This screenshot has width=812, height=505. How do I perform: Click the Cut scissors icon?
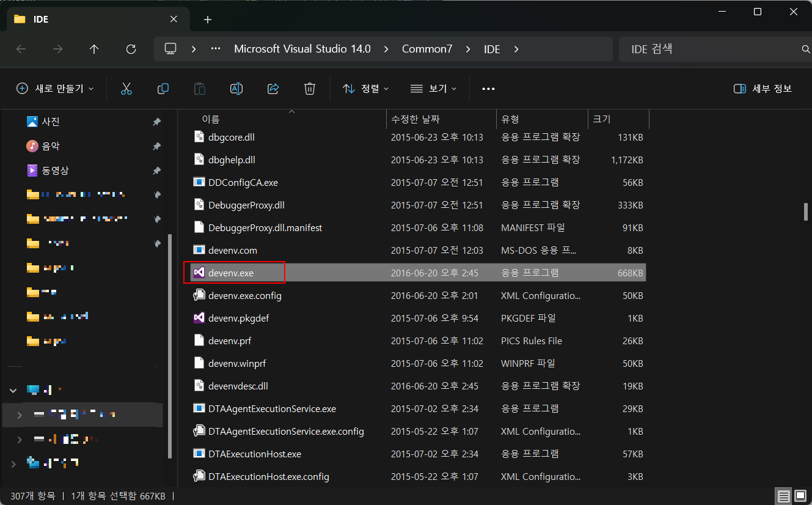tap(126, 89)
